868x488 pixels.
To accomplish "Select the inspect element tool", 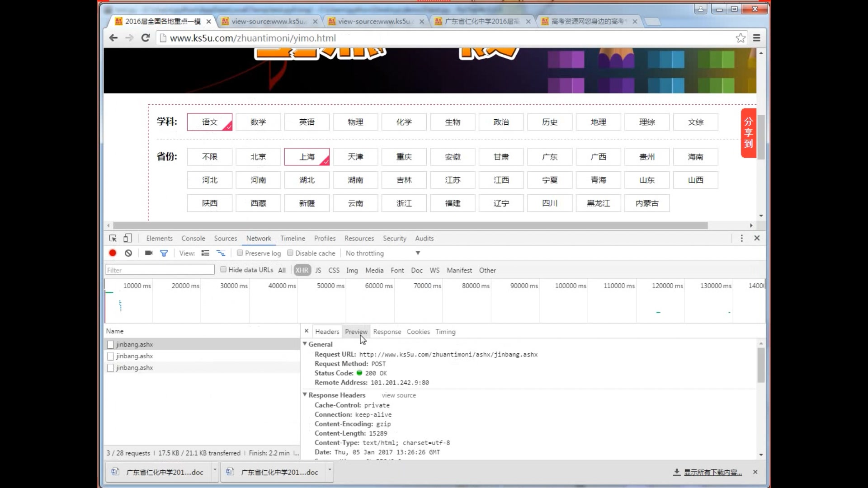I will pos(113,238).
